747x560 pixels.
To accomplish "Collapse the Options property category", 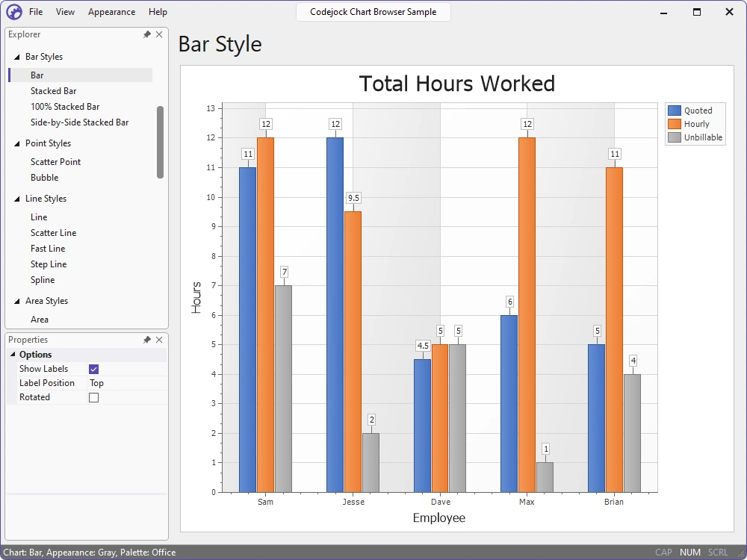I will click(13, 354).
